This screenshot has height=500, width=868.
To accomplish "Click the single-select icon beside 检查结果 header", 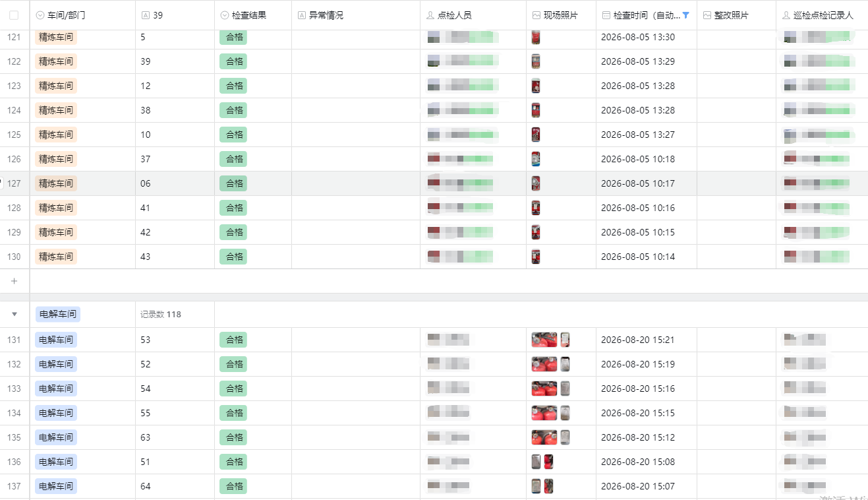I will (x=224, y=15).
